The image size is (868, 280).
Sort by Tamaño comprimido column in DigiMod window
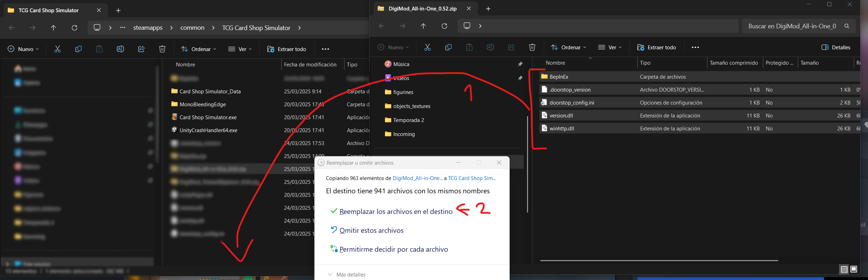click(734, 63)
